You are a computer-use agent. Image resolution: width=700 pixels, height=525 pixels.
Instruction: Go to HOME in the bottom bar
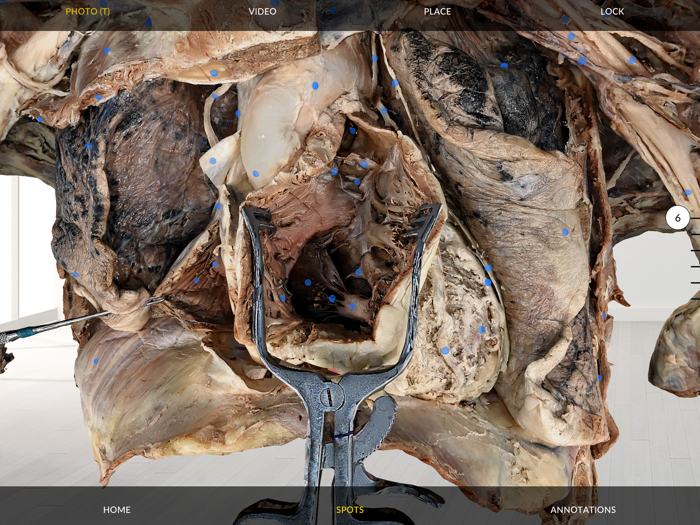[x=117, y=509]
